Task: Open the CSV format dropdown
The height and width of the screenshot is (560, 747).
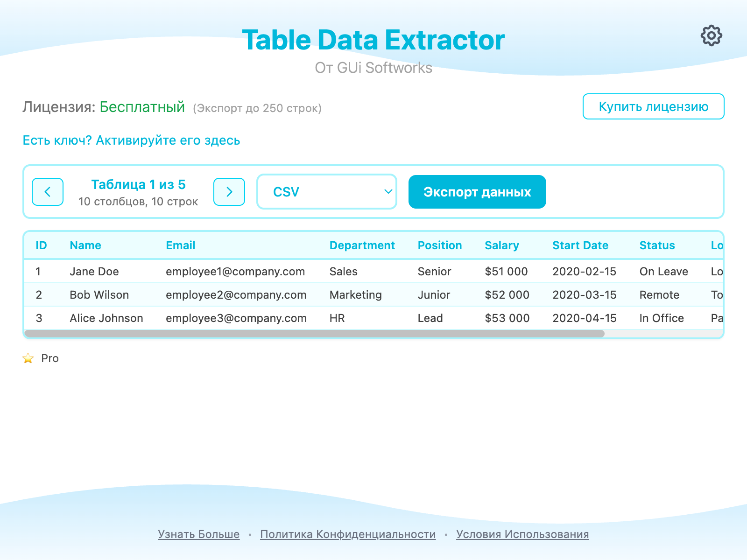Action: pos(327,192)
